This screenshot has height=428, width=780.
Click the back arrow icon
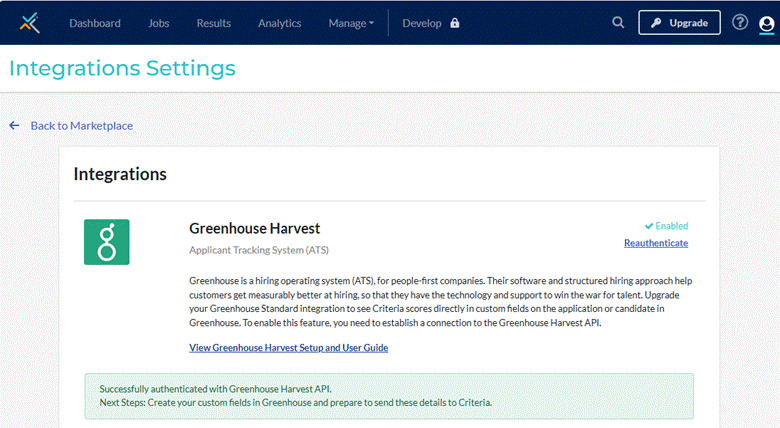pos(14,125)
